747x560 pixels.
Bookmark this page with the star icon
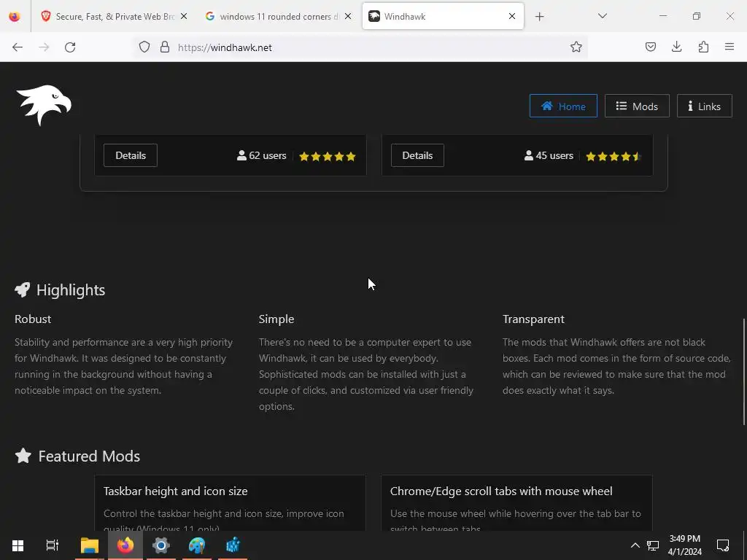pyautogui.click(x=576, y=47)
